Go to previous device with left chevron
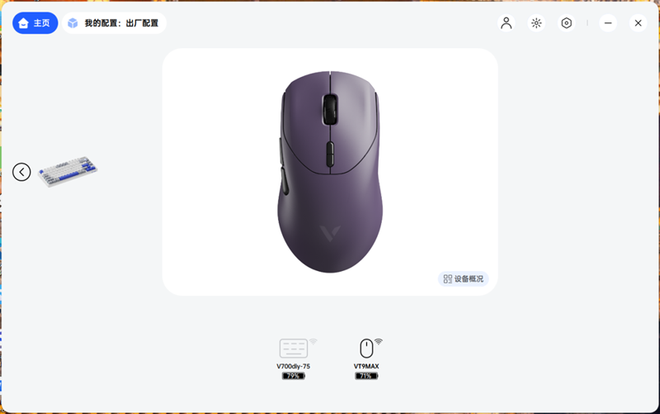The height and width of the screenshot is (414, 660). tap(21, 172)
